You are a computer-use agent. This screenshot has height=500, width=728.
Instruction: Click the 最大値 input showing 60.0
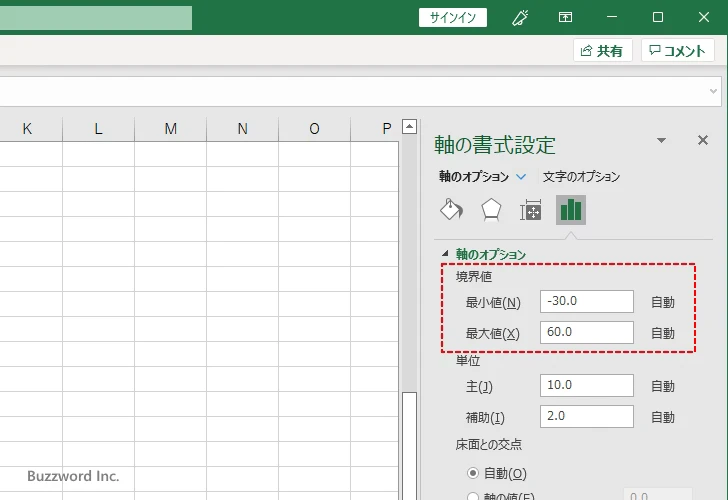tap(586, 332)
